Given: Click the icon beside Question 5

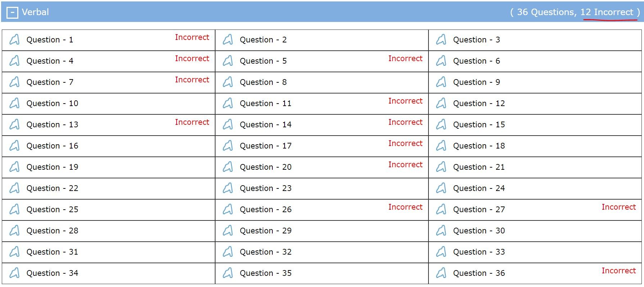Looking at the screenshot, I should click(x=228, y=61).
